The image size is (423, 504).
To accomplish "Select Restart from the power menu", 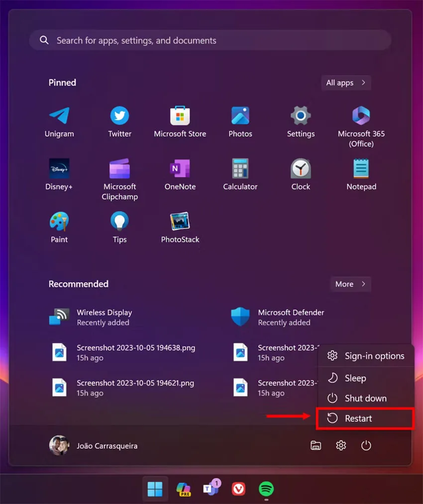I will [x=365, y=418].
